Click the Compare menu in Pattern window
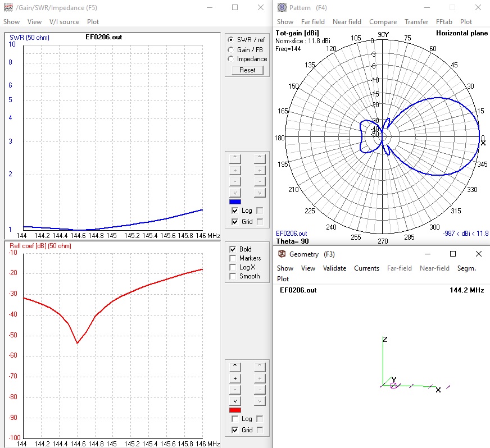Viewport: 490px width, 448px height. [383, 22]
